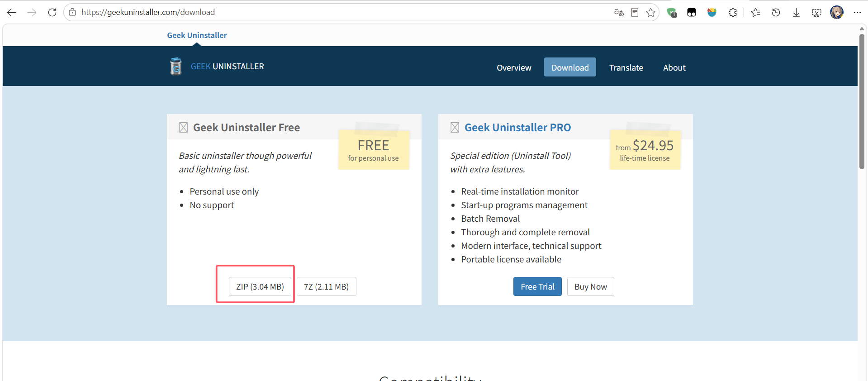Open the Overview menu item
This screenshot has width=868, height=381.
tap(514, 67)
